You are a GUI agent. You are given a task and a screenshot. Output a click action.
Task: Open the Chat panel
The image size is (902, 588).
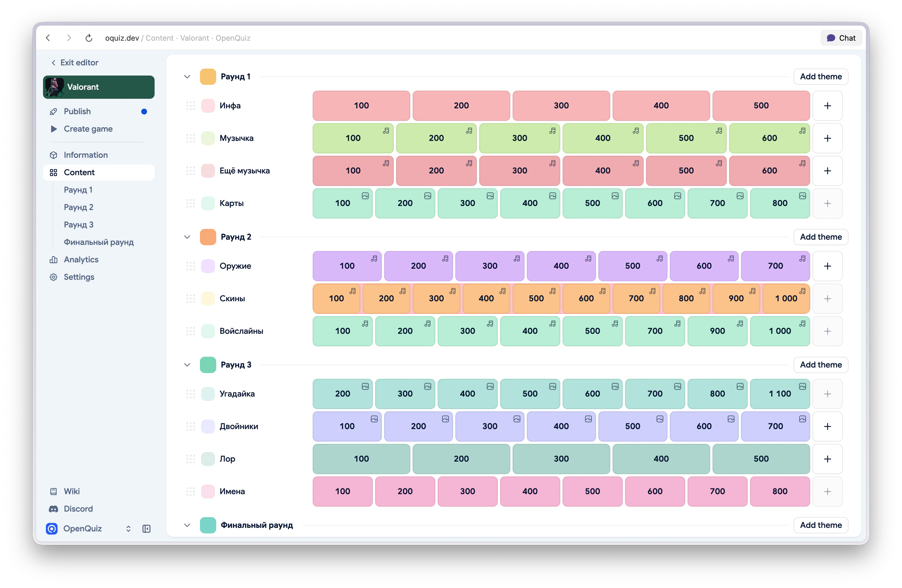pos(841,38)
